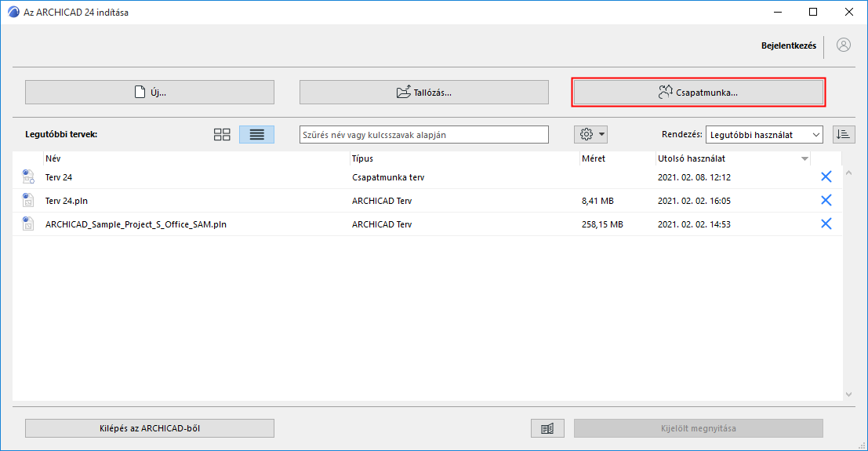Select the Terv 24.pln row

coord(427,201)
